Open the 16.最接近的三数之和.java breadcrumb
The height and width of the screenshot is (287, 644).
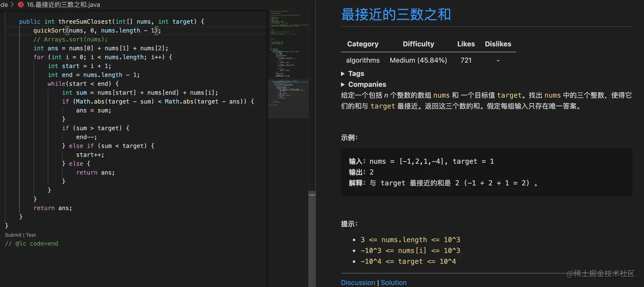63,5
